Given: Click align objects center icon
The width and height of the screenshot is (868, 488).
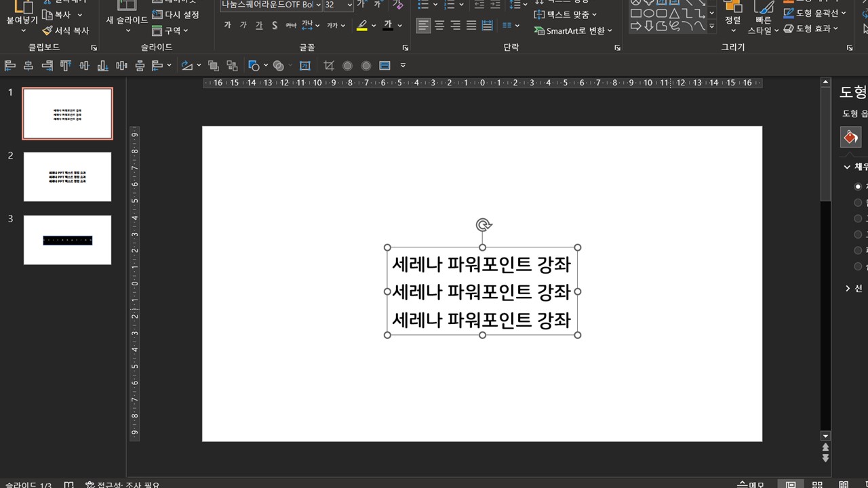Looking at the screenshot, I should 28,66.
